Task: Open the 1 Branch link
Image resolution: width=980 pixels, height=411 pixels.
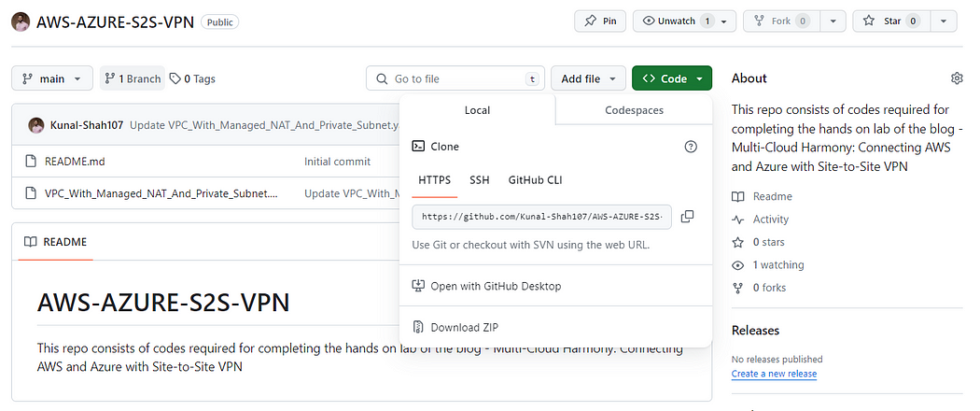Action: coord(133,78)
